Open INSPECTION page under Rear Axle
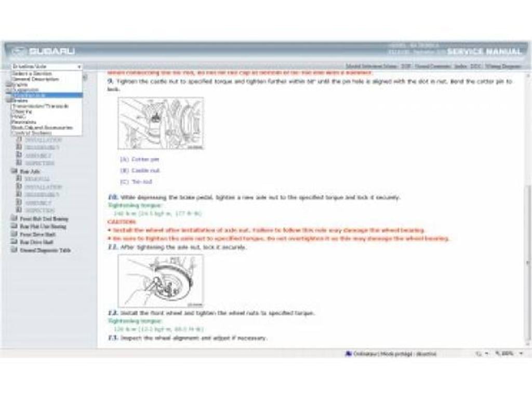This screenshot has height=398, width=532. 39,210
